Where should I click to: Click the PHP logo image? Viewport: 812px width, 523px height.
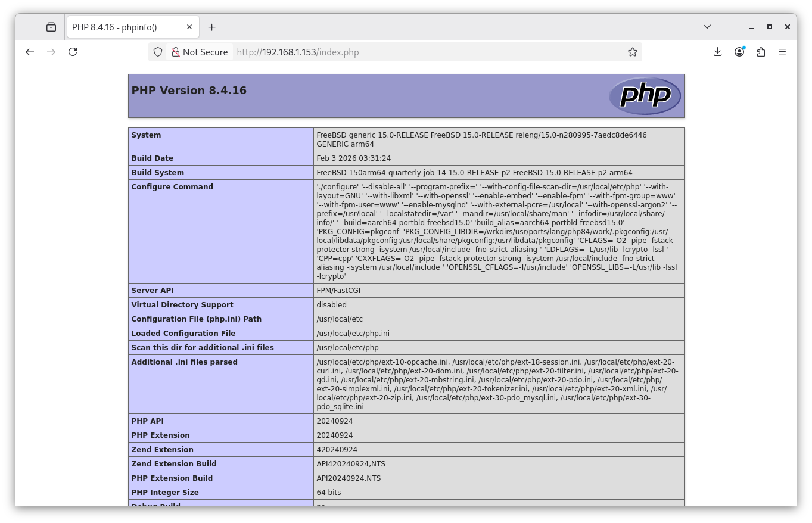click(645, 96)
